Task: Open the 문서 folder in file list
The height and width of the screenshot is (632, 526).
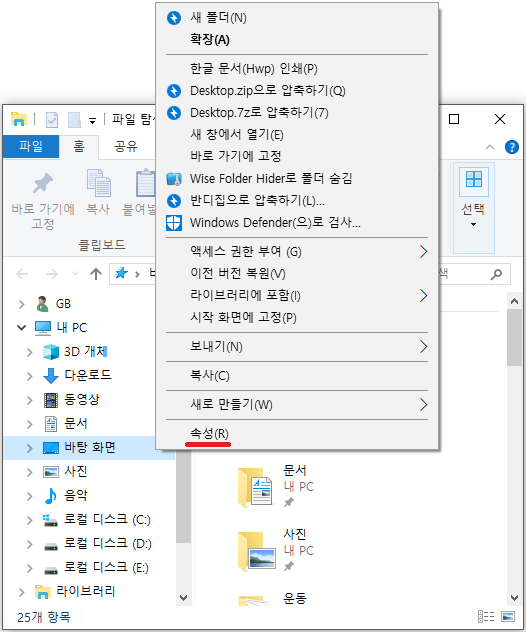Action: 277,487
